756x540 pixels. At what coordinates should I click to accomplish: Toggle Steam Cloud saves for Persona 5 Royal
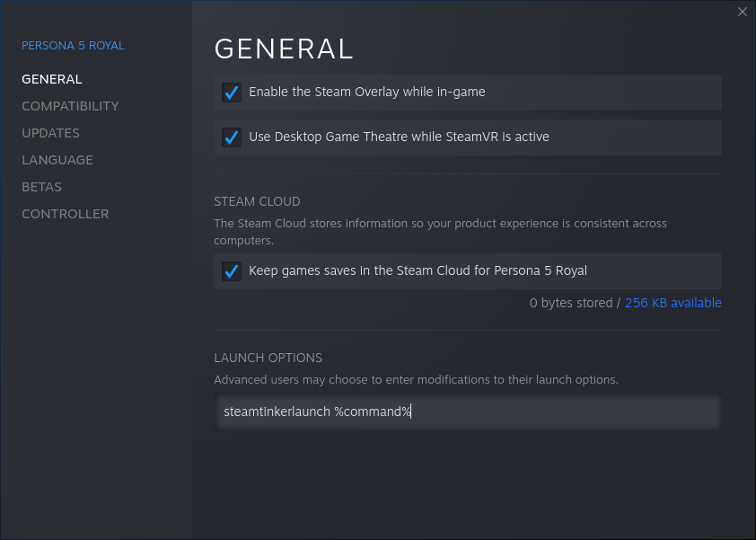pos(232,270)
